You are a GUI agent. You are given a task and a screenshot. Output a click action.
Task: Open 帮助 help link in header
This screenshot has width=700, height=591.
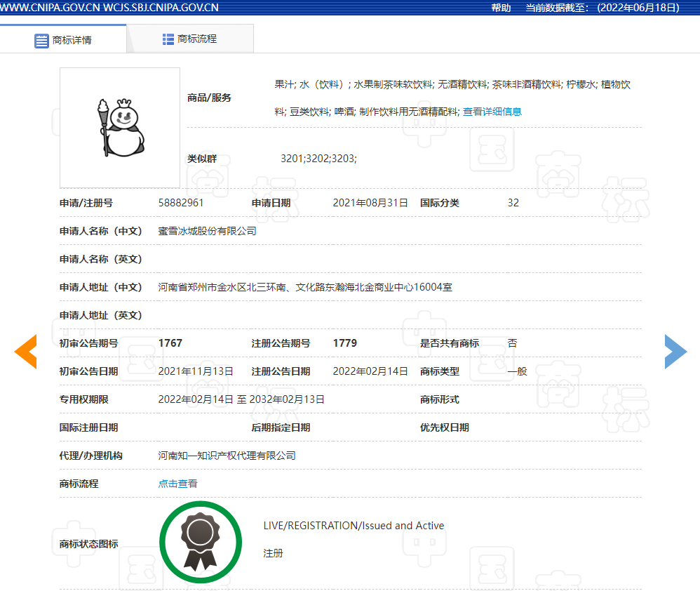click(x=501, y=8)
